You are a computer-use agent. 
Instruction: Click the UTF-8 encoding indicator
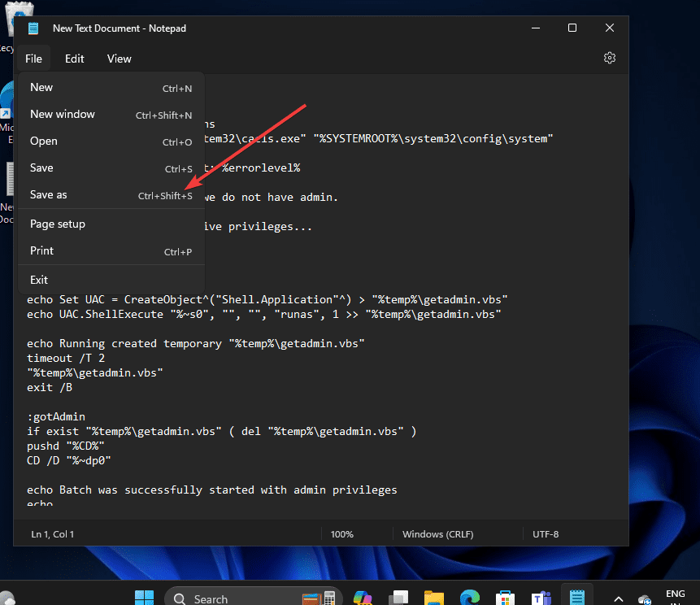[546, 534]
